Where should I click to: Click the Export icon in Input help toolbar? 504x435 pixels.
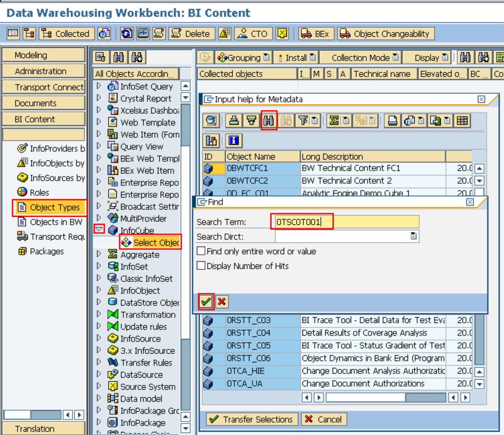point(436,121)
